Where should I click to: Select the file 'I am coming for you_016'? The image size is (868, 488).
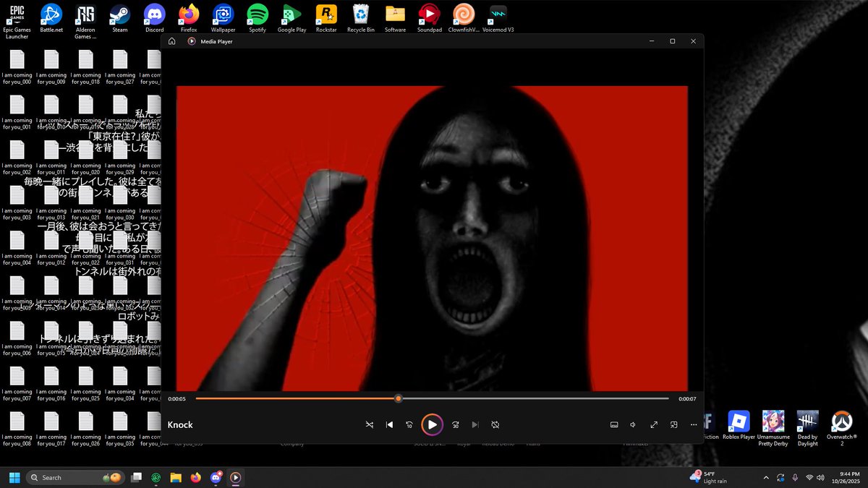(51, 384)
